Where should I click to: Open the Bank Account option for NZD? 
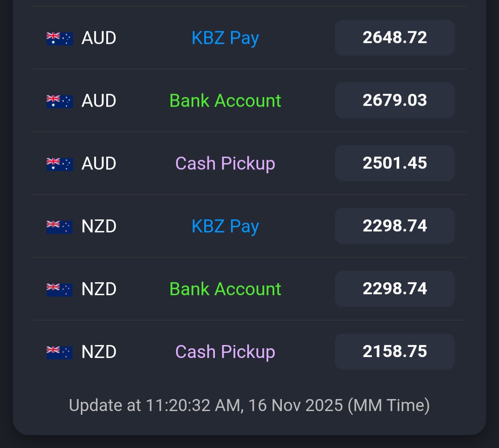(225, 289)
